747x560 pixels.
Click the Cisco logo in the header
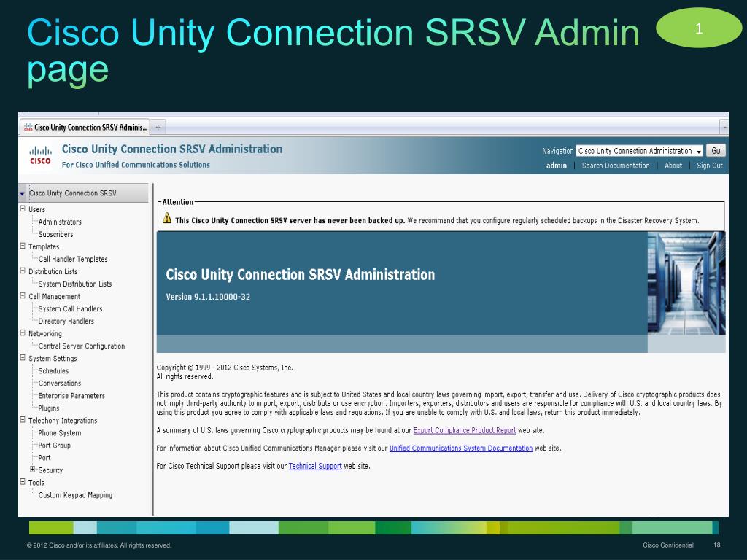coord(40,155)
